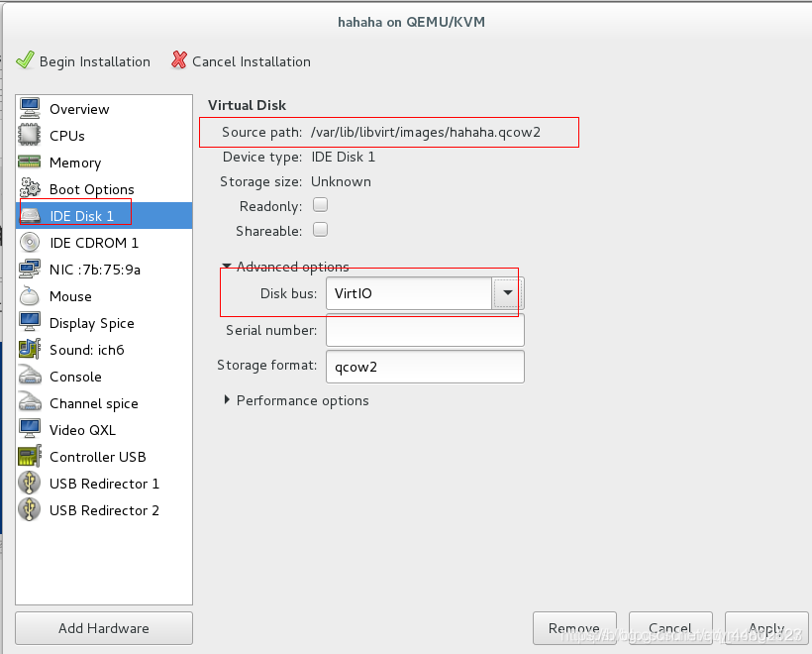
Task: Click the Storage size Unknown value
Action: point(341,182)
